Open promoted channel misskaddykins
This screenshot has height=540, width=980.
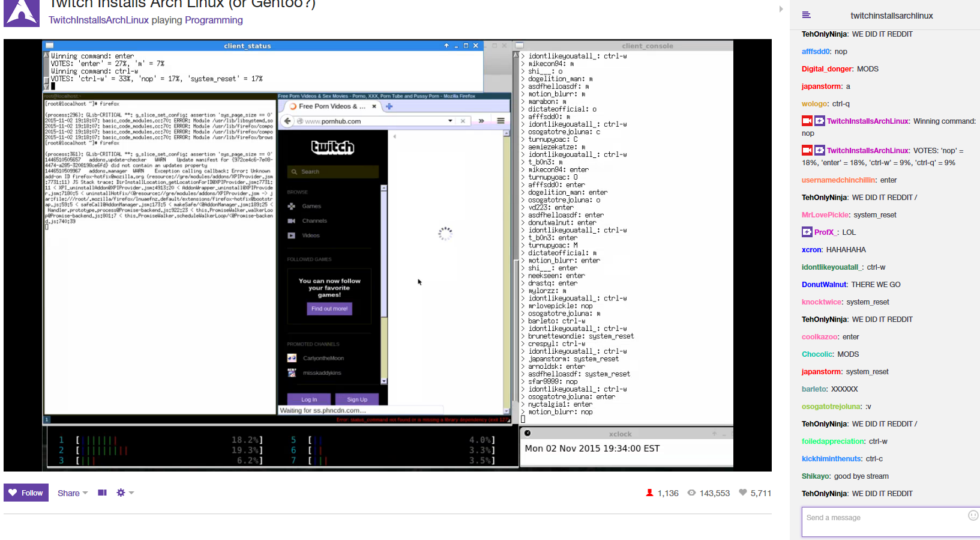pos(322,373)
